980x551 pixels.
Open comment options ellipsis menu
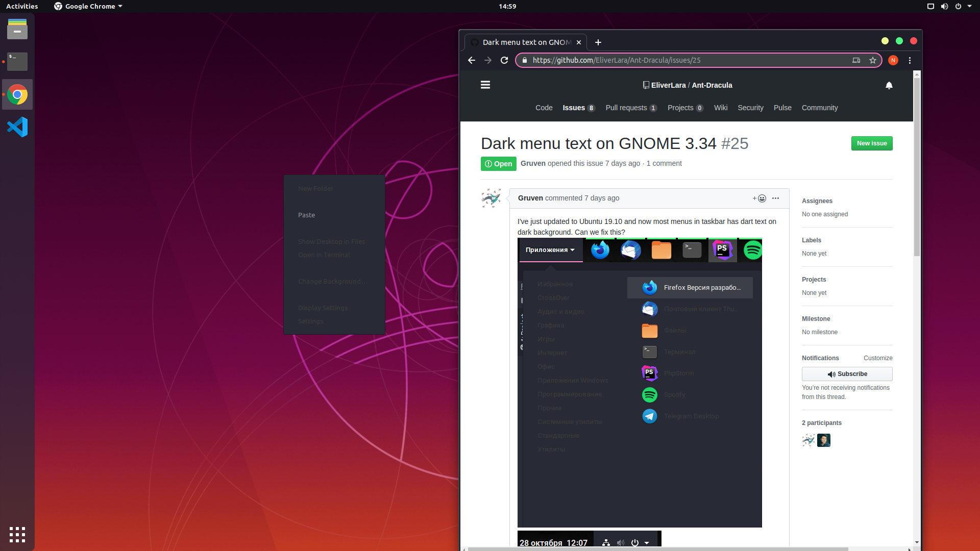(775, 198)
